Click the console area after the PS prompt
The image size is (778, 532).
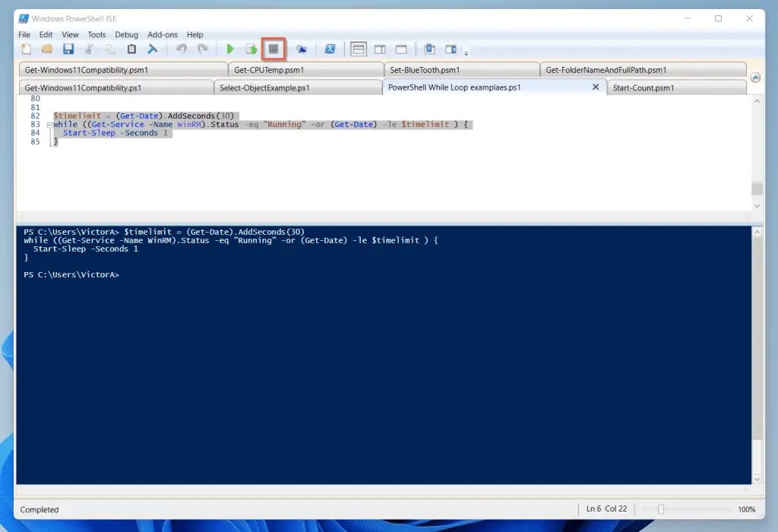pyautogui.click(x=137, y=274)
